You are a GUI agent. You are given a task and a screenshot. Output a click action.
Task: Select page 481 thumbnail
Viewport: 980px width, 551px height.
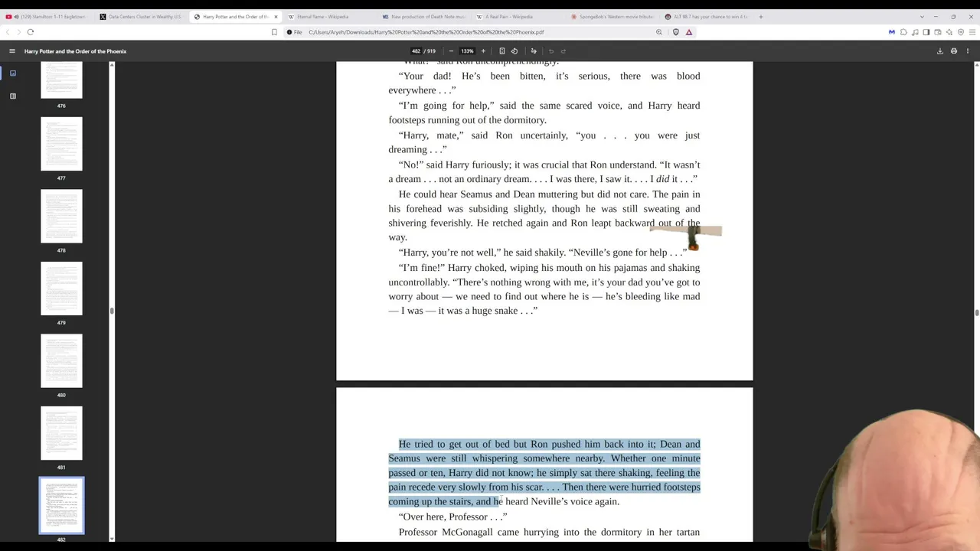point(61,433)
